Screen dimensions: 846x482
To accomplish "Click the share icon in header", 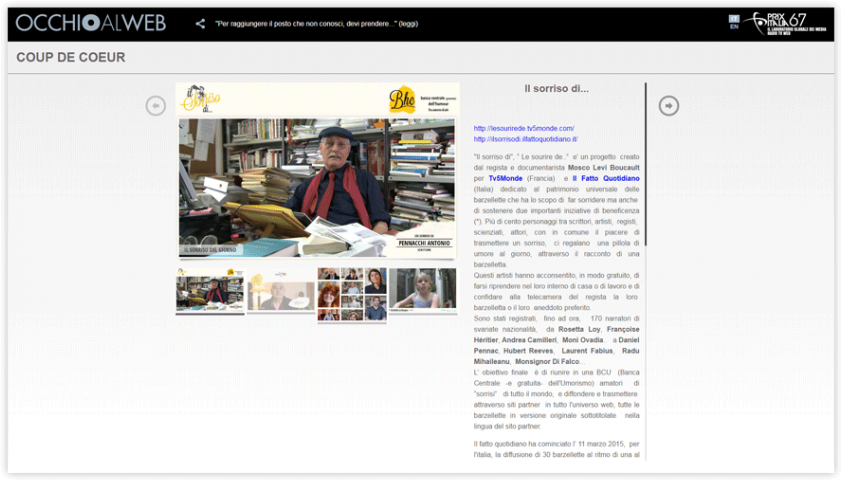I will [x=200, y=24].
